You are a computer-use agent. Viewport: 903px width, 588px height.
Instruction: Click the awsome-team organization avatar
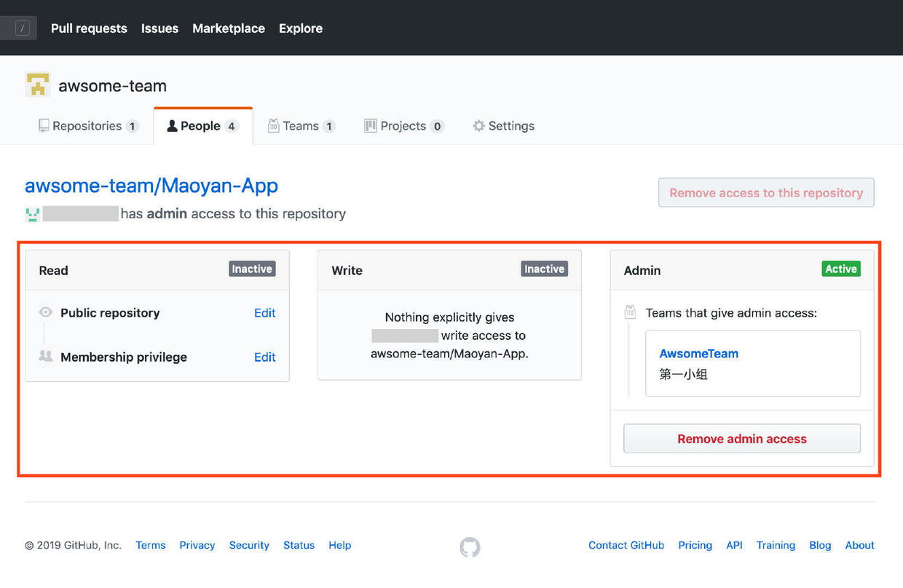pos(37,85)
